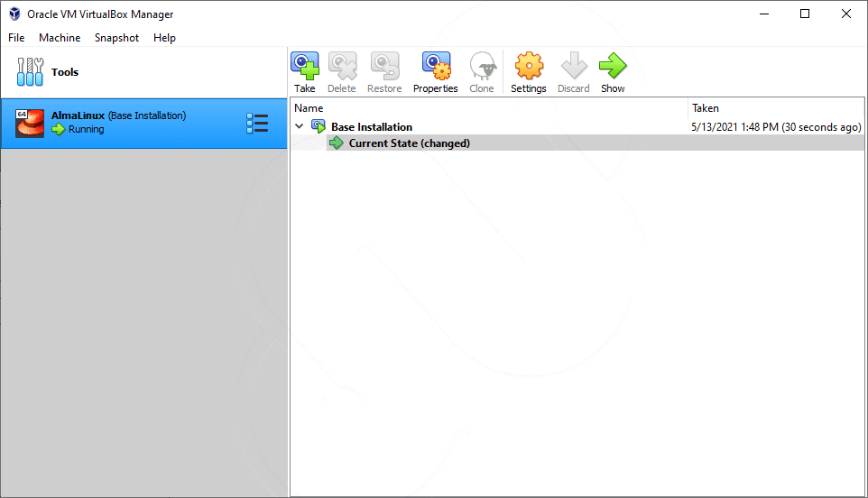The width and height of the screenshot is (868, 498).
Task: Maximize the VirtualBox Manager window
Action: (x=805, y=14)
